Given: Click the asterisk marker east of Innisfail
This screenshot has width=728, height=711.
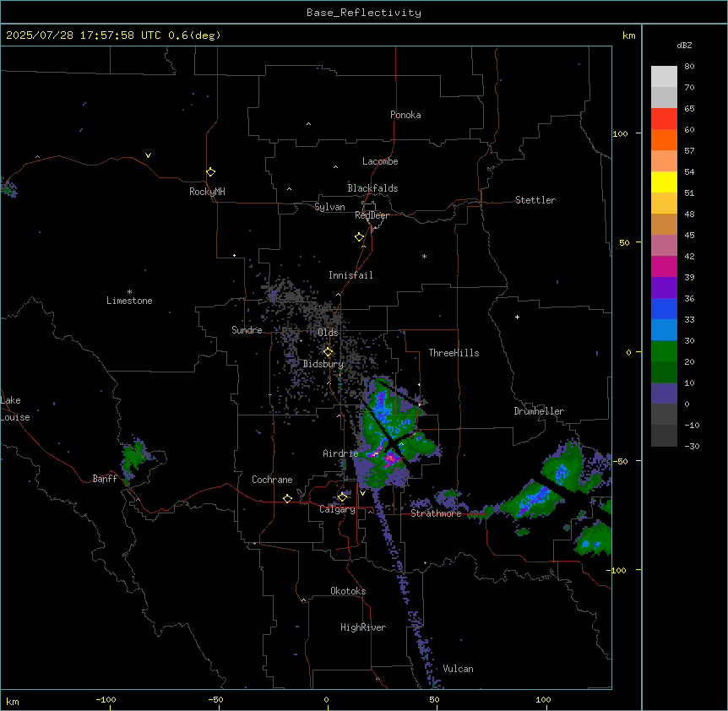Looking at the screenshot, I should click(x=424, y=256).
